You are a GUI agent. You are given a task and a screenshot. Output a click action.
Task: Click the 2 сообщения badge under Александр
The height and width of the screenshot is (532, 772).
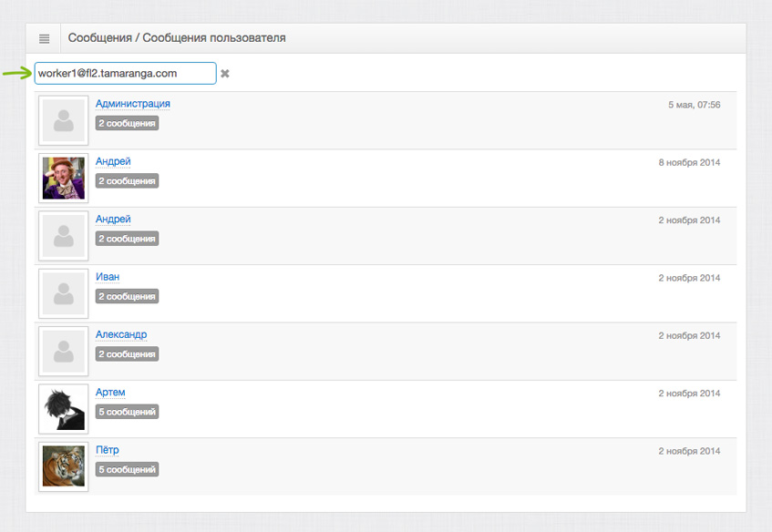[127, 353]
